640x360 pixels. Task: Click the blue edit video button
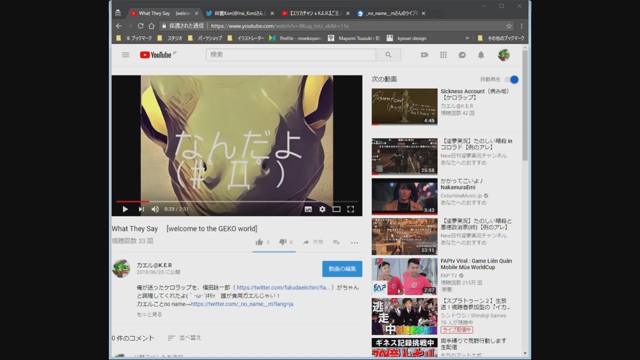point(342,269)
